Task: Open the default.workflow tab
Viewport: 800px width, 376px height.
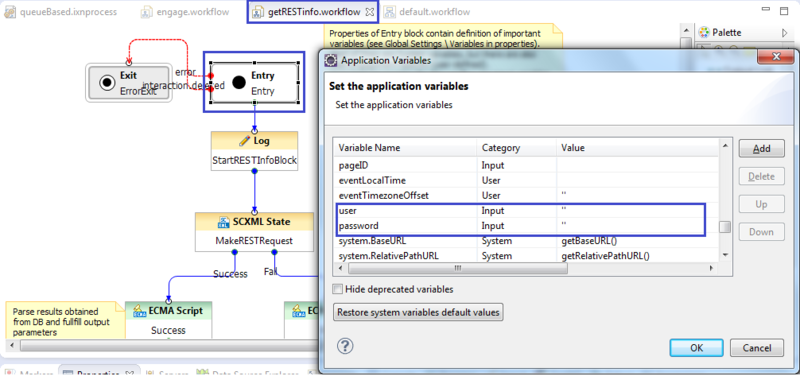Action: click(428, 12)
